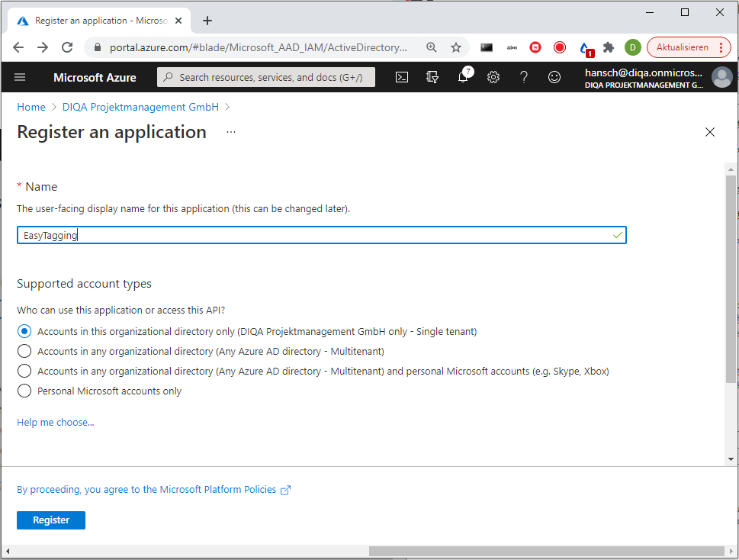The width and height of the screenshot is (739, 560).
Task: Open the Chrome three-dot menu
Action: pyautogui.click(x=721, y=47)
